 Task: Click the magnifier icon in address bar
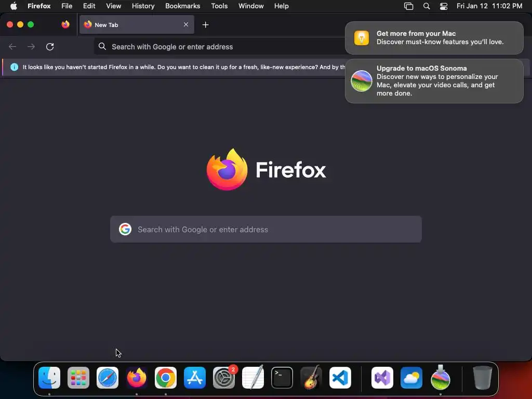(x=102, y=46)
